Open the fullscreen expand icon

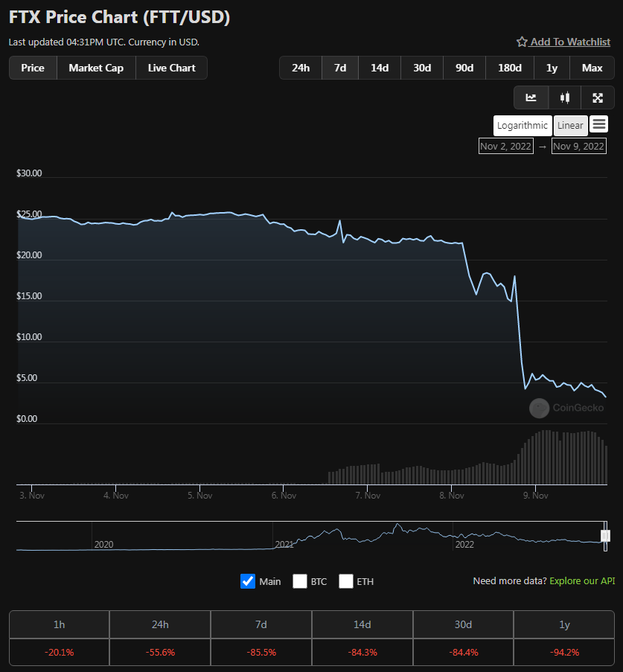[598, 97]
